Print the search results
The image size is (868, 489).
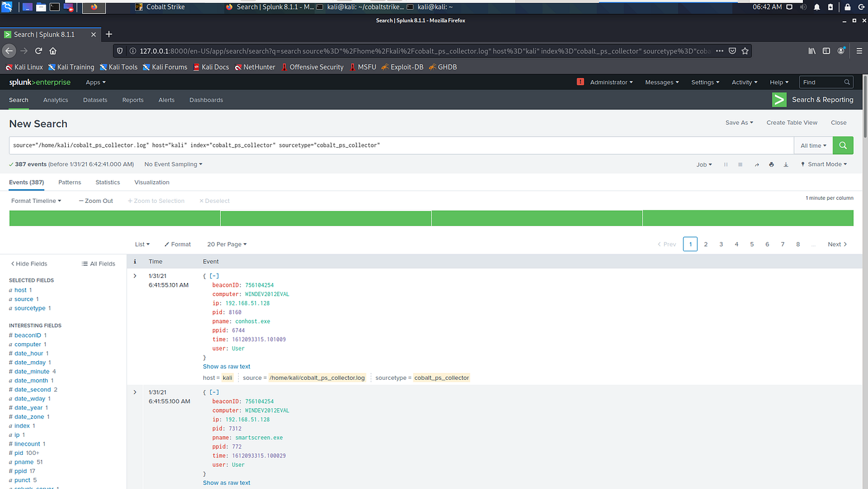click(771, 164)
